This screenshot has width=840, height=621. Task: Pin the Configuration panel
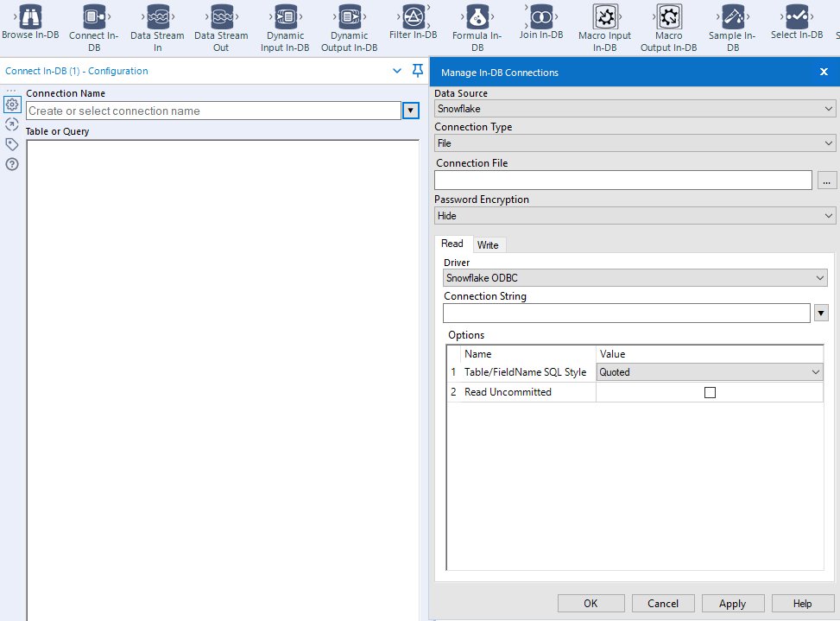pyautogui.click(x=418, y=70)
